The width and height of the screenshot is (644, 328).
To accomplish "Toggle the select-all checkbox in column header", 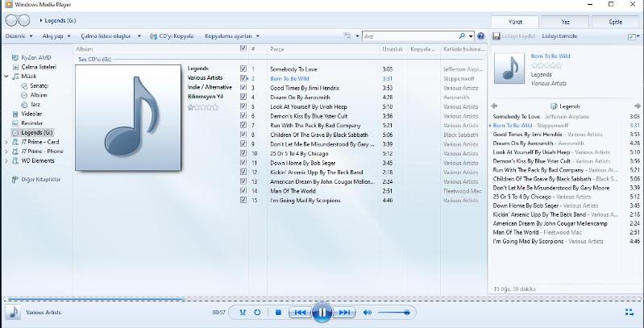I will (x=243, y=48).
